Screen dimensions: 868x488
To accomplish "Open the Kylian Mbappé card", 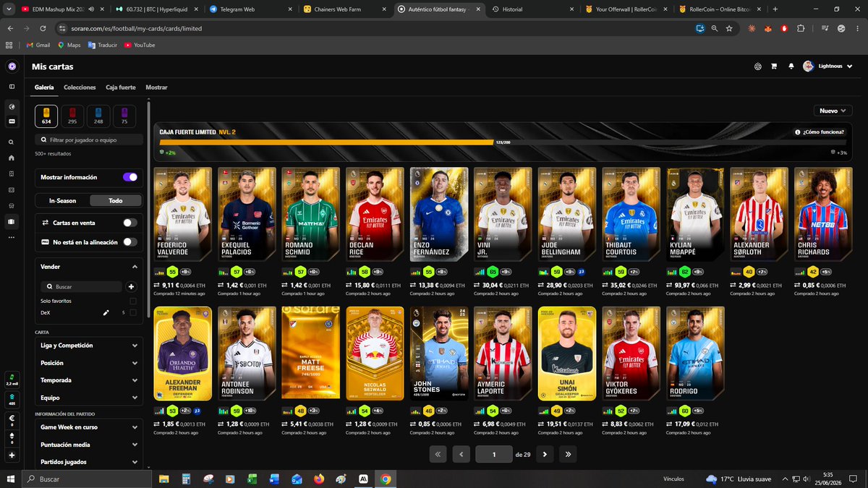I will pos(694,216).
